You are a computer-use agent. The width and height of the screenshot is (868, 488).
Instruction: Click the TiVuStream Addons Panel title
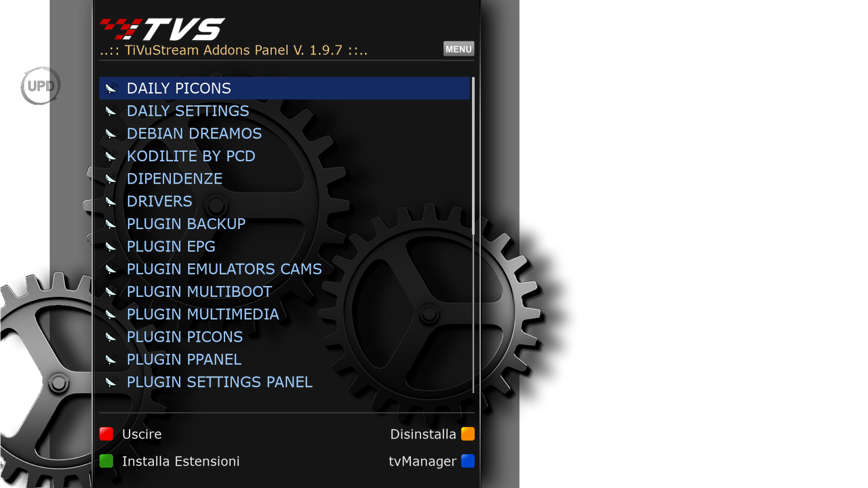pyautogui.click(x=234, y=50)
